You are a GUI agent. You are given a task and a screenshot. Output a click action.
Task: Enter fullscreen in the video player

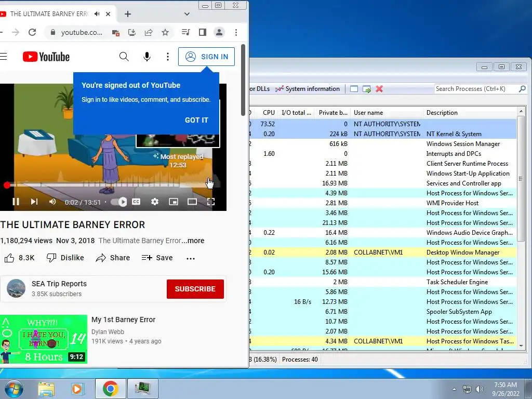pyautogui.click(x=211, y=202)
